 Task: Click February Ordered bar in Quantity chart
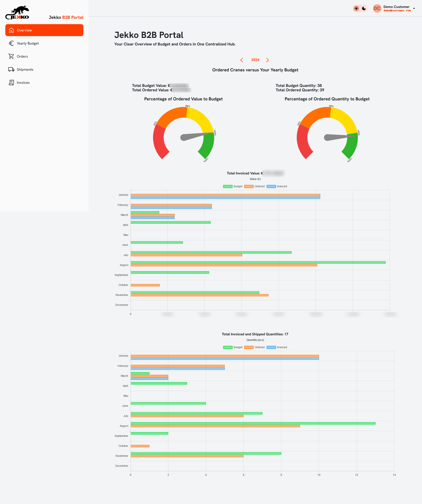click(177, 366)
